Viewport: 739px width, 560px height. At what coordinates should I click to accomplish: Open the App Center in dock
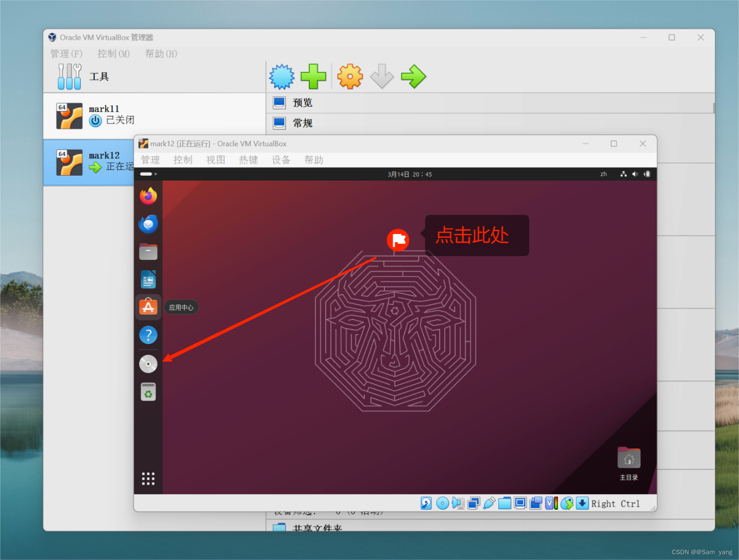pyautogui.click(x=148, y=307)
